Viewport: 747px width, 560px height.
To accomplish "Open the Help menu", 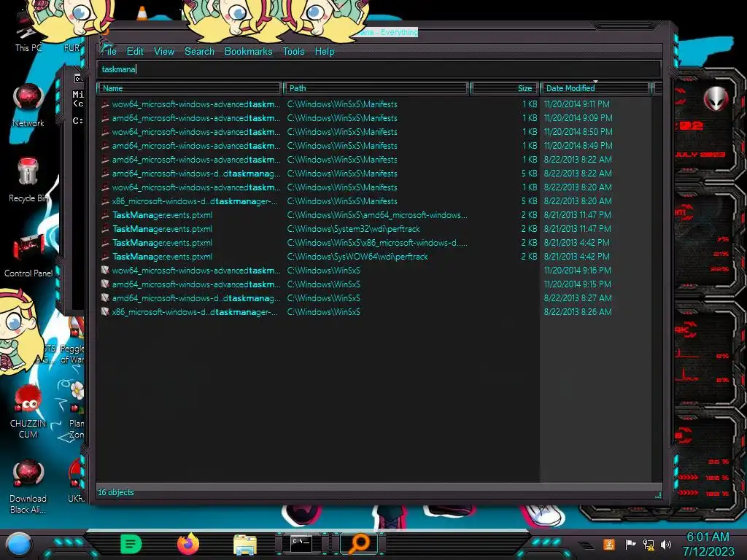I will [x=325, y=52].
